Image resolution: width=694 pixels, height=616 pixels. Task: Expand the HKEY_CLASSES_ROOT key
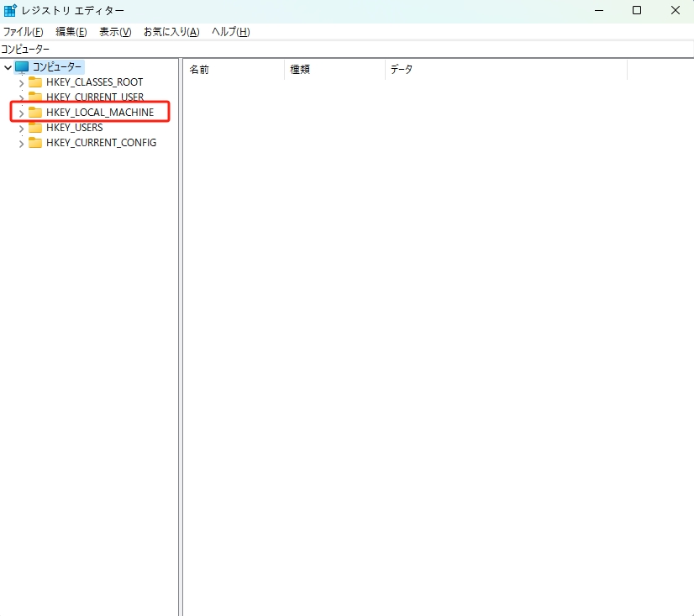pyautogui.click(x=21, y=83)
